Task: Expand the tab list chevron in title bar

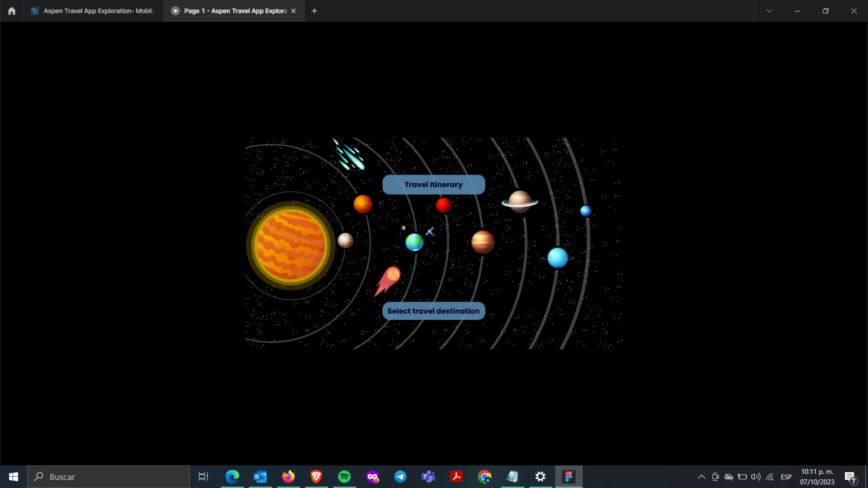Action: 769,11
